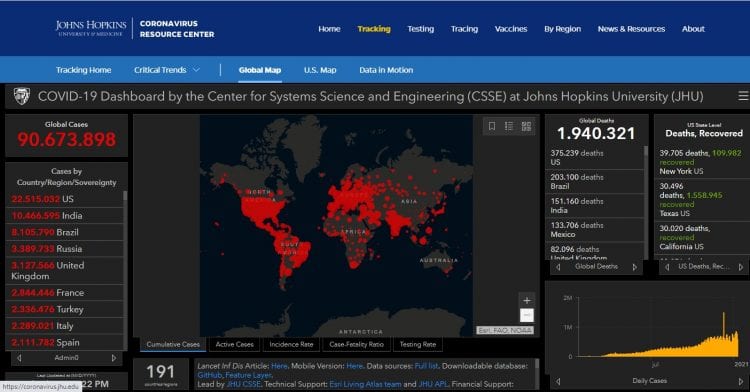750x392 pixels.
Task: Click 203.100 deaths Brazil entry
Action: click(x=595, y=182)
